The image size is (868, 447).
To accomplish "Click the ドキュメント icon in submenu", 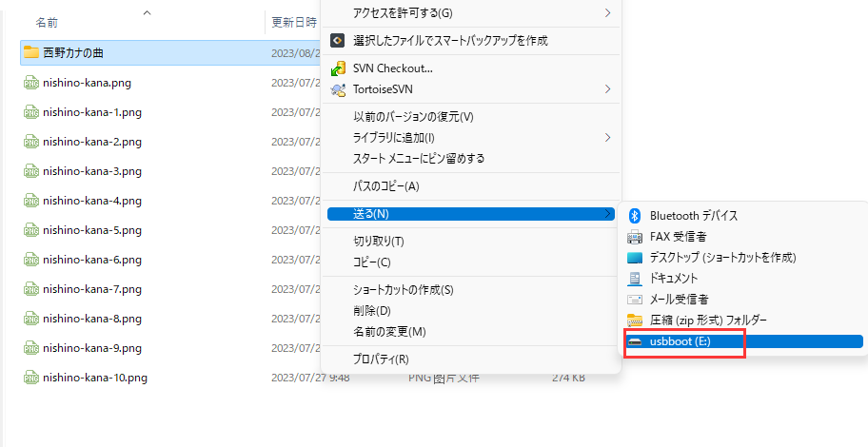I will click(x=636, y=279).
